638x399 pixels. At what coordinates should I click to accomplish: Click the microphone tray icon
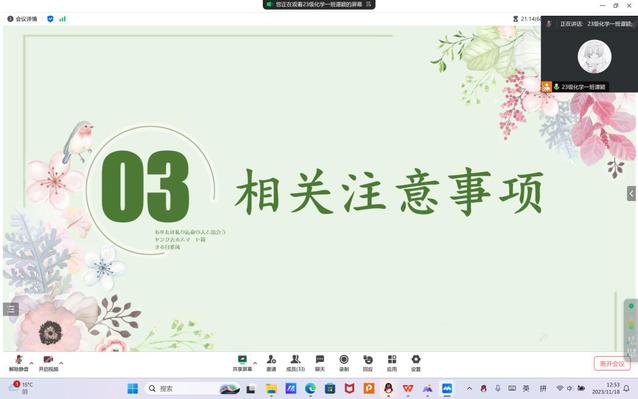498,389
